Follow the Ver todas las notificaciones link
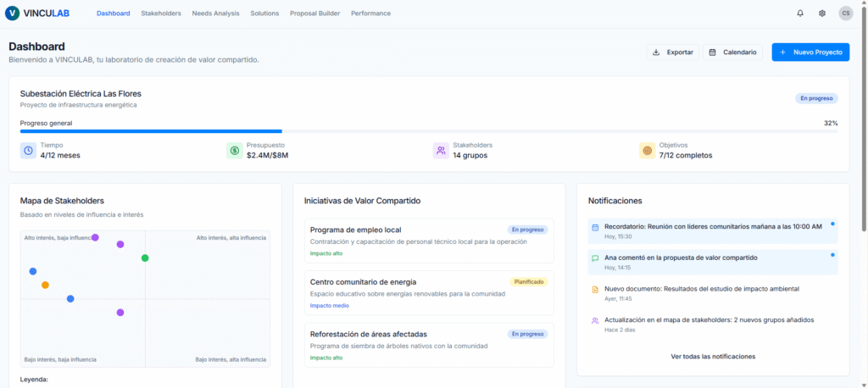Screen dimensions: 868x388 point(713,357)
